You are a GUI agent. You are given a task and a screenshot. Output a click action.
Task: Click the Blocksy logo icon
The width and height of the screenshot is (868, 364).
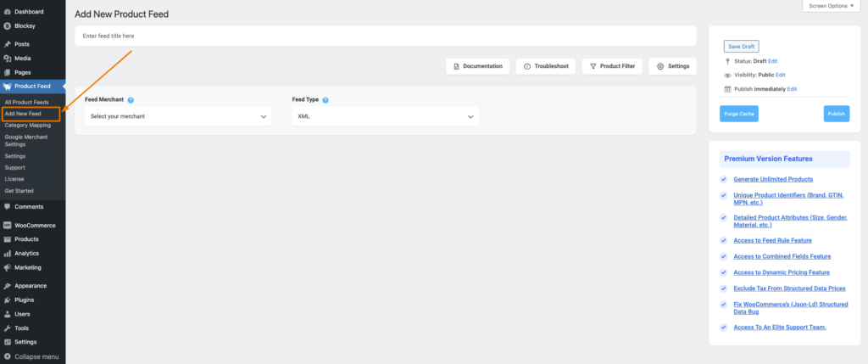click(x=7, y=25)
